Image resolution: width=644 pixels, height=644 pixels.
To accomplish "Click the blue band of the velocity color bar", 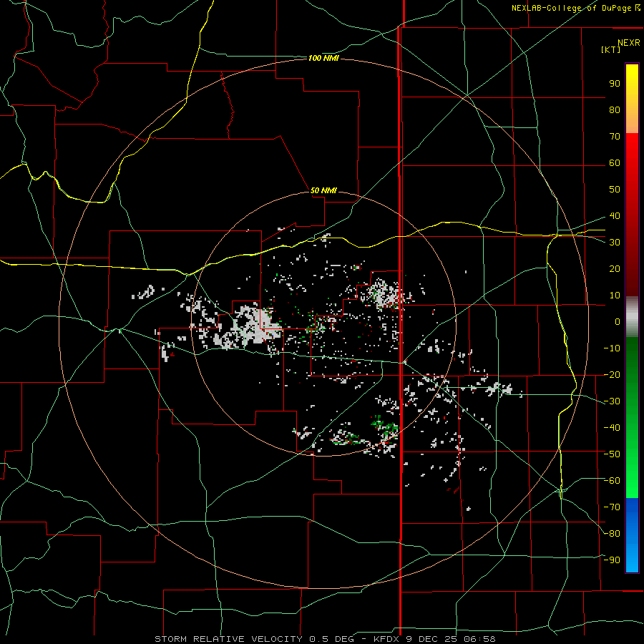I will tap(632, 535).
